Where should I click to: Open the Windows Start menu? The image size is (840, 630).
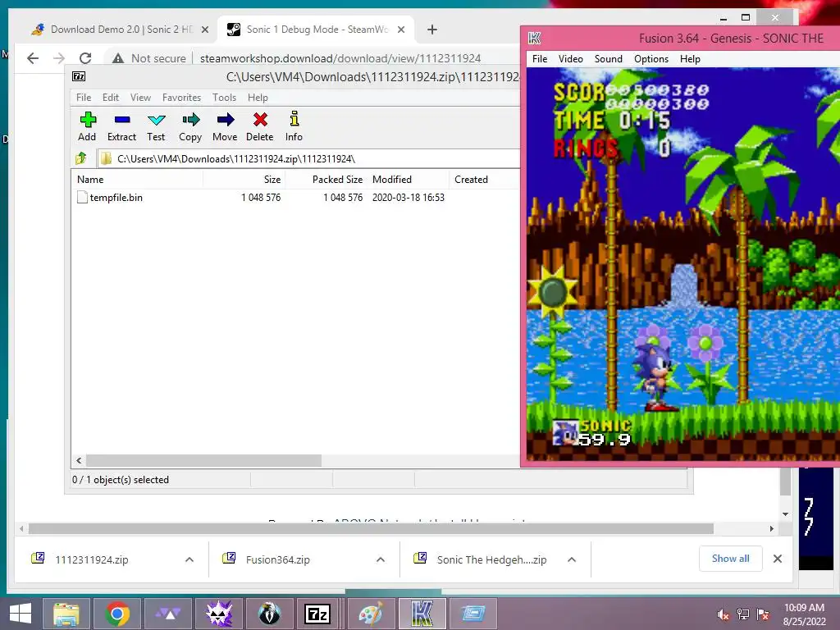coord(21,614)
